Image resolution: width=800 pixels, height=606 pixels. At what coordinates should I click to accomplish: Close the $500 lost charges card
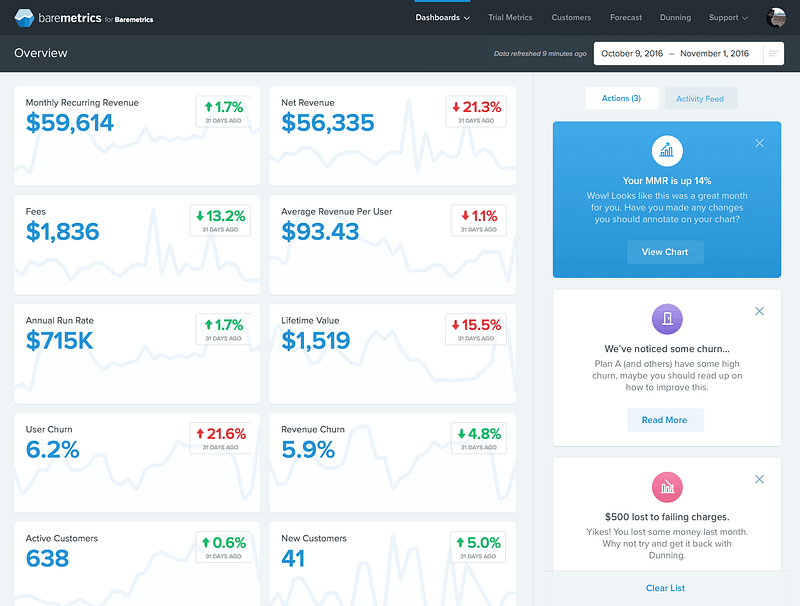coord(759,479)
